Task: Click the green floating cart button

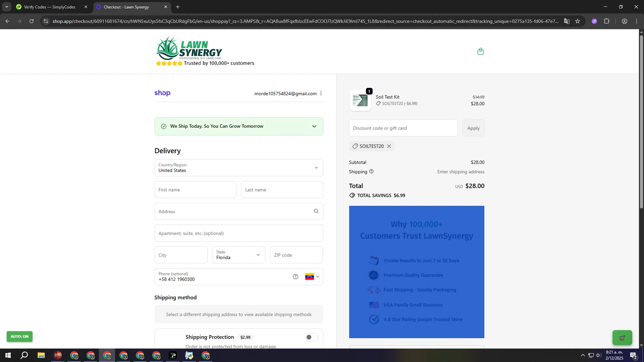Action: point(622,338)
